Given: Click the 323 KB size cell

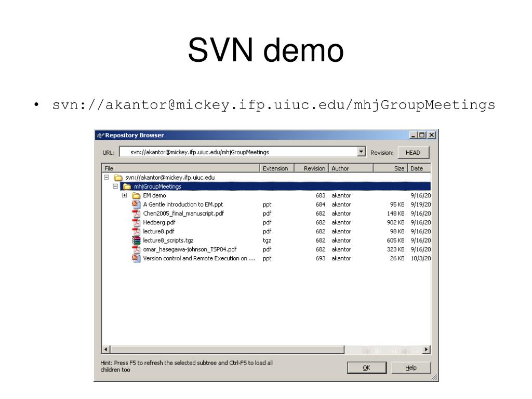Looking at the screenshot, I should pyautogui.click(x=395, y=249).
